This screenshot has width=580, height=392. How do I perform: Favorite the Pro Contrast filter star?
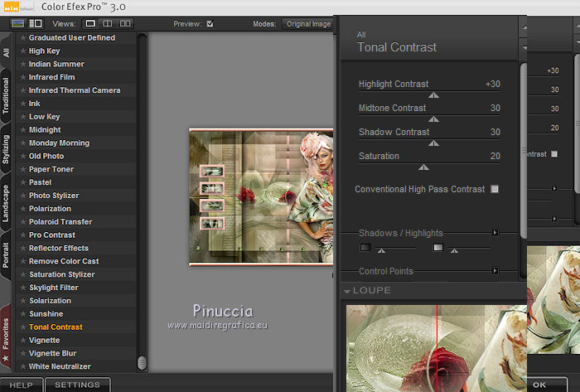[23, 235]
